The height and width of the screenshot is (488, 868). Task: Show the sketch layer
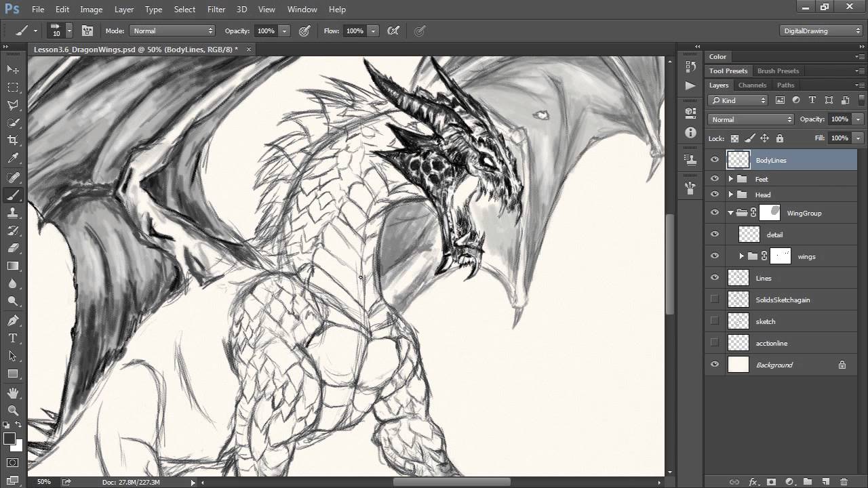(714, 321)
